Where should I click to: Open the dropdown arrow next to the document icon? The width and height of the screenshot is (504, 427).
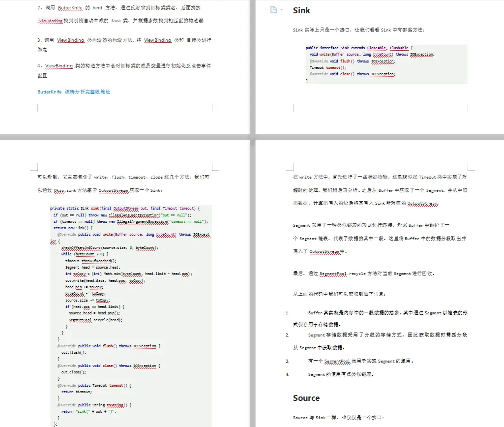point(282,10)
